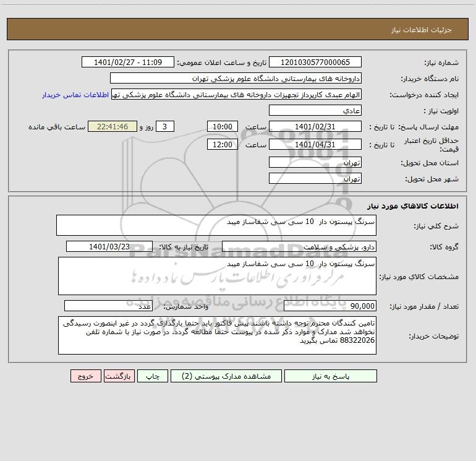Screen dimensions: 476x461
Task: Click the response deadline date 1401/02/31
Action: pos(315,126)
